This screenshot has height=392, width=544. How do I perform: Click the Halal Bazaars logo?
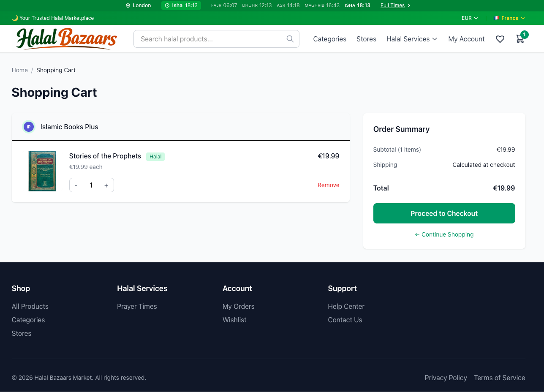66,38
